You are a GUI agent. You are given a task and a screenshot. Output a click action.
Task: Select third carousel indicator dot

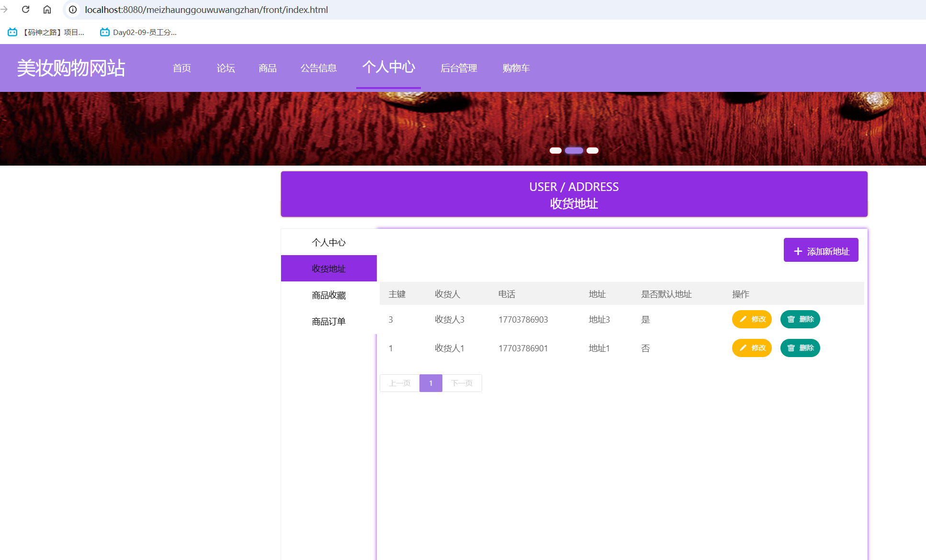592,150
